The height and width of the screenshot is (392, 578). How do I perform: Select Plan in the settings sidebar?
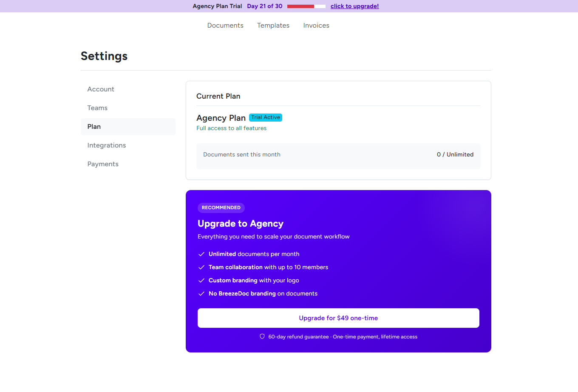tap(94, 126)
